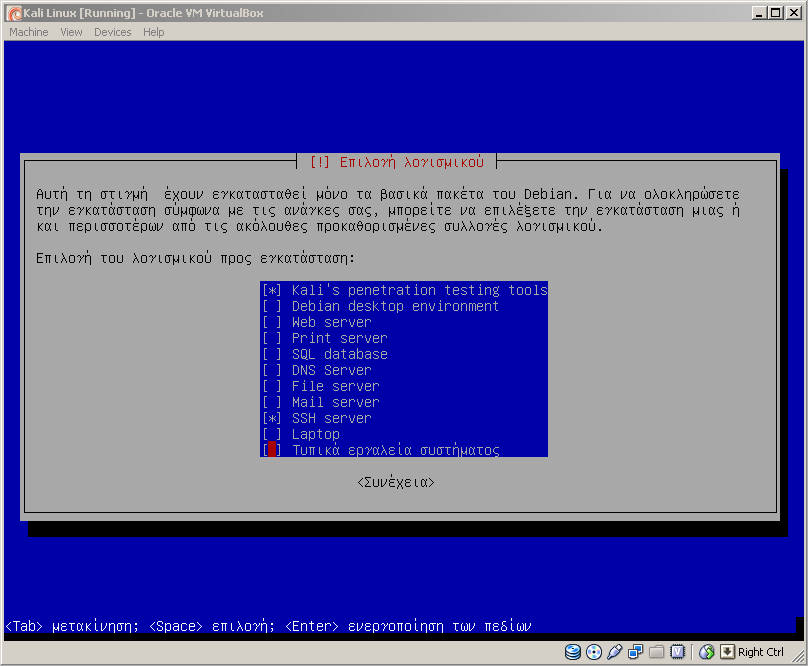Click the virtualization CPU chip status icon
Image resolution: width=808 pixels, height=666 pixels.
coord(677,652)
